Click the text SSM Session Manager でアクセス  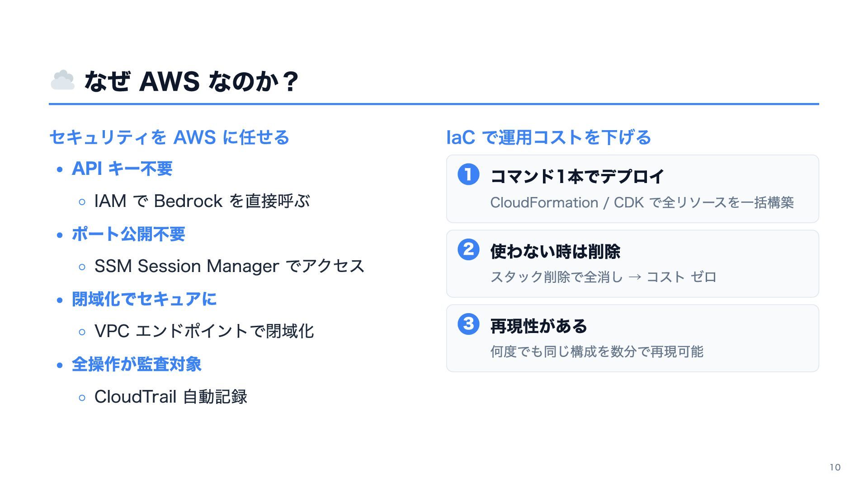click(x=229, y=266)
